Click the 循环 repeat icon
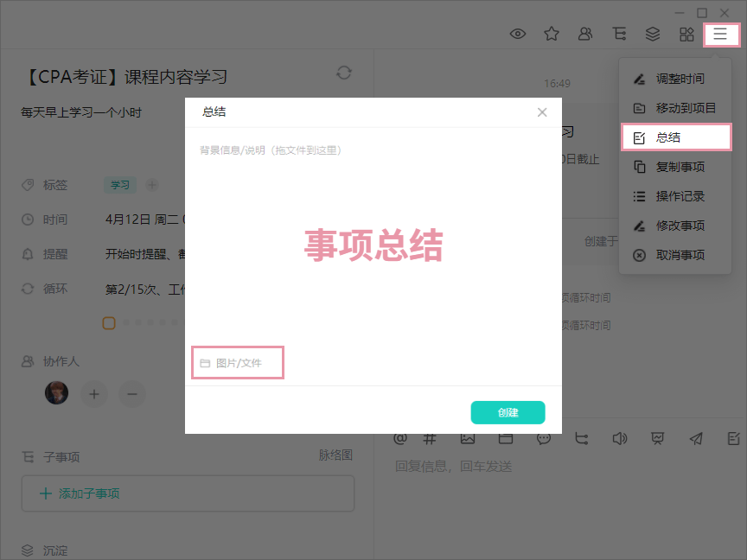Screen dimensions: 747x560 28,289
